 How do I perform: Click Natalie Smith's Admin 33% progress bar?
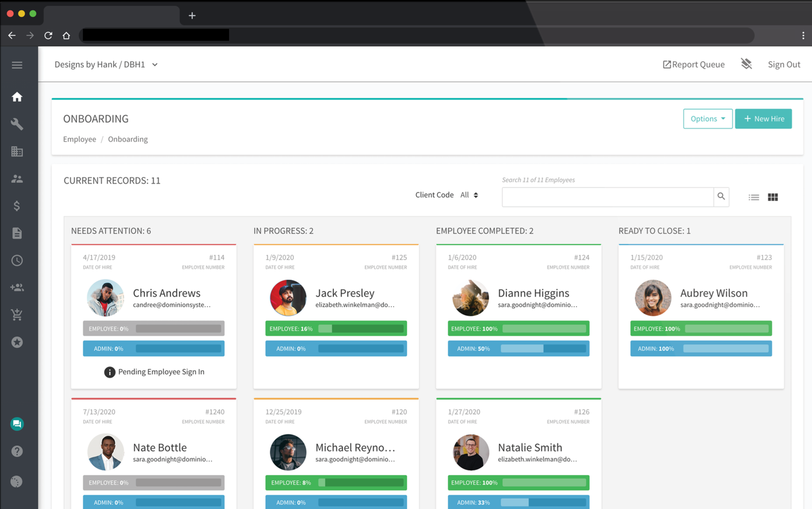[519, 502]
